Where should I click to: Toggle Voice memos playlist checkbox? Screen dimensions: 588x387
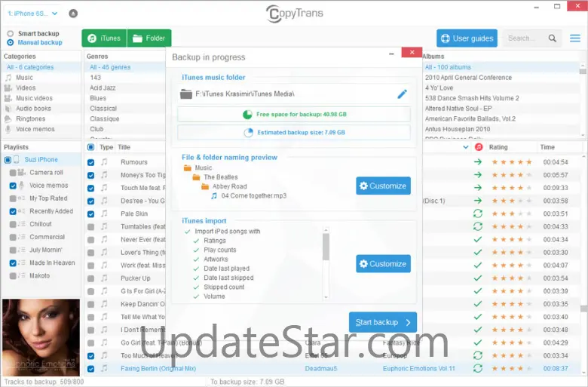point(13,186)
